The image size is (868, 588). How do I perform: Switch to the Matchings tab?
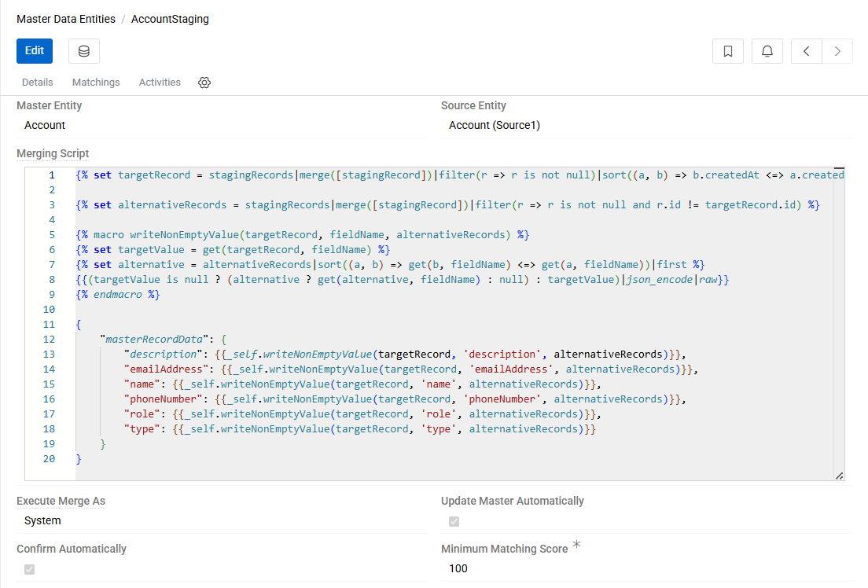coord(96,83)
